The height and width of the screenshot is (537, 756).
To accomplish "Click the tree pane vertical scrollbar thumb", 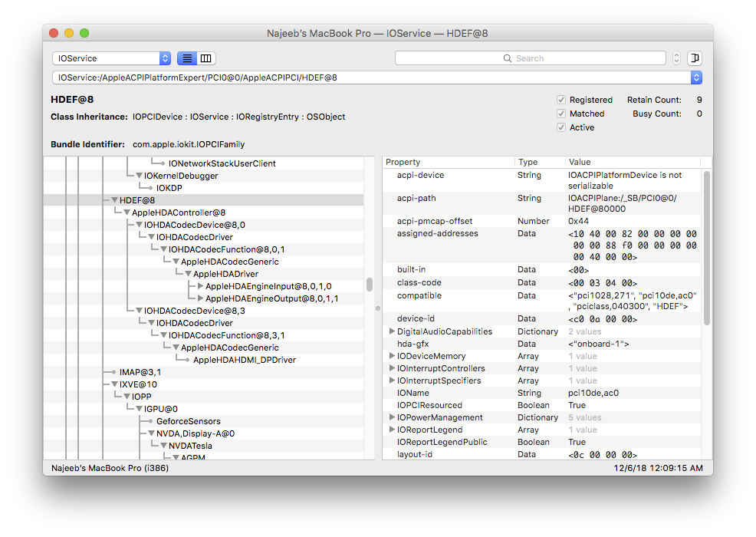I will coord(370,285).
